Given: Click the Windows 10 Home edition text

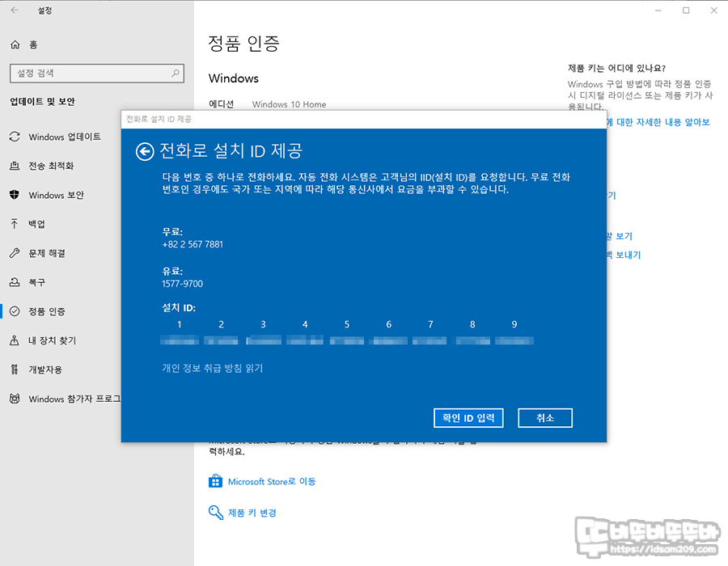Looking at the screenshot, I should click(289, 104).
